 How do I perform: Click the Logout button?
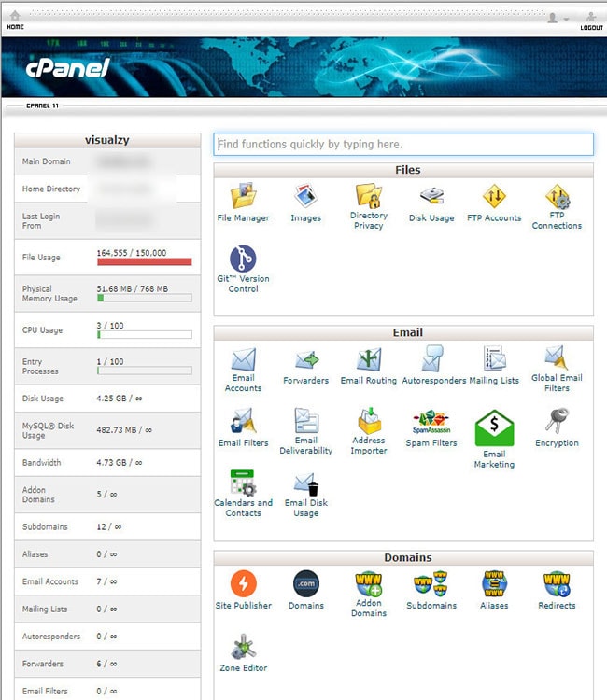pos(591,21)
